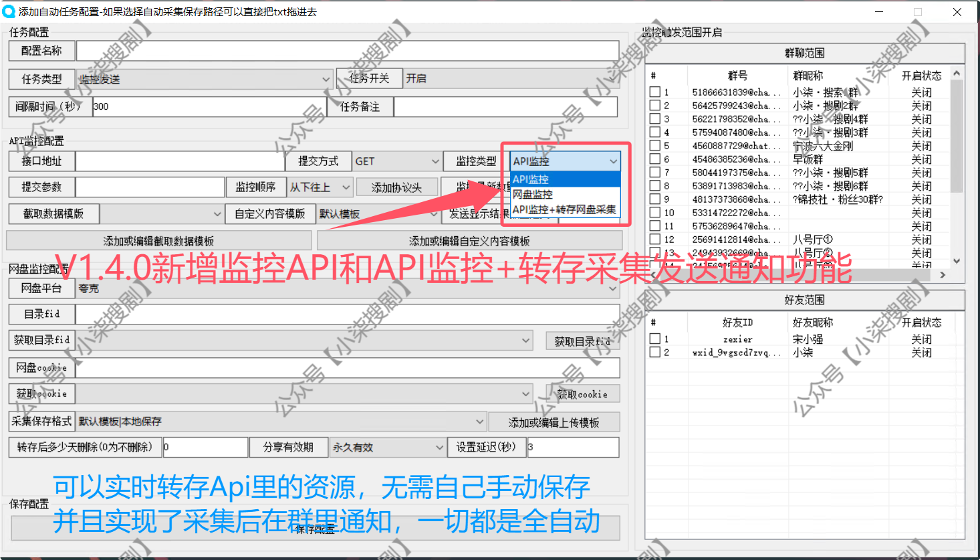
Task: Click the right-side 获取cookie button
Action: tap(583, 394)
